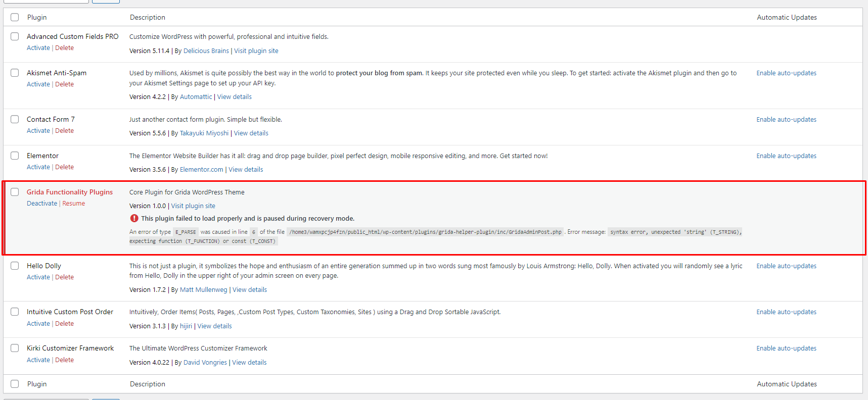Select the Hello Dolly checkbox
This screenshot has height=400, width=868.
click(x=15, y=266)
